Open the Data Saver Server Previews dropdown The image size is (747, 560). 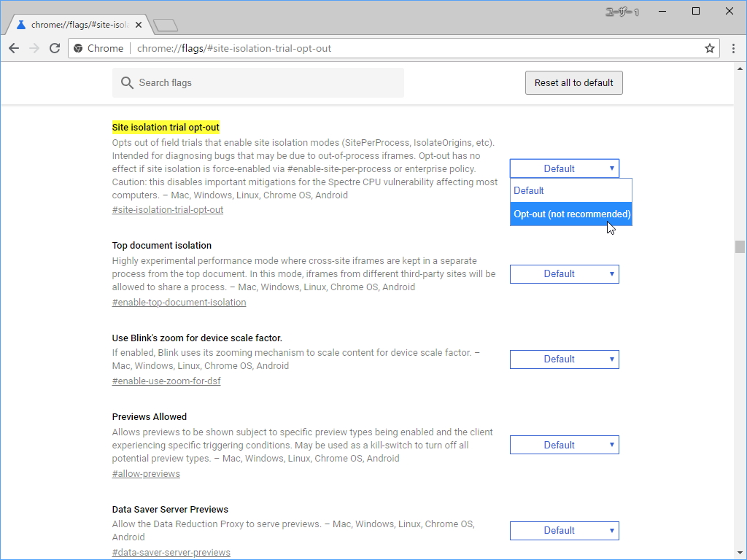coord(564,530)
